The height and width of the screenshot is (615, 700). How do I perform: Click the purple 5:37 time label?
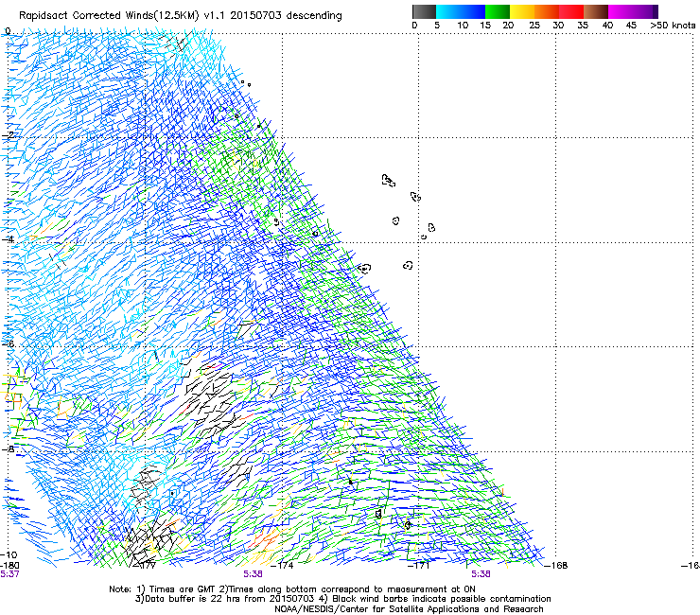pos(9,574)
